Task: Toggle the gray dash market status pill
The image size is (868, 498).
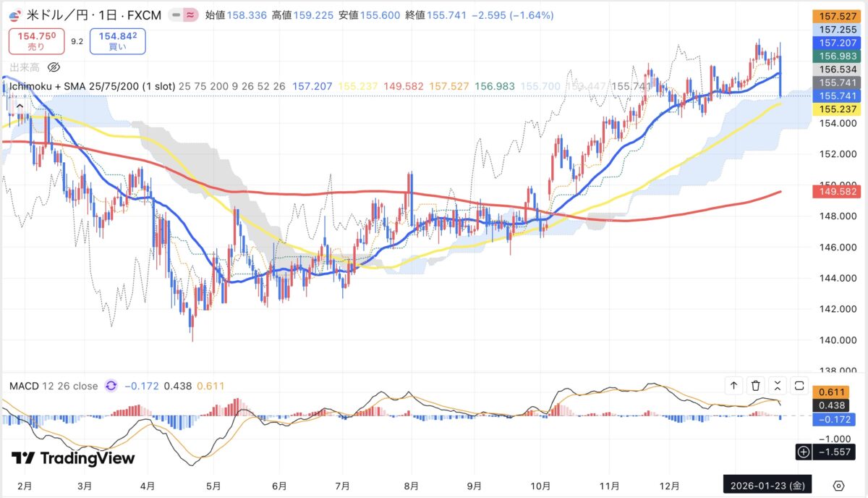Action: (x=175, y=15)
